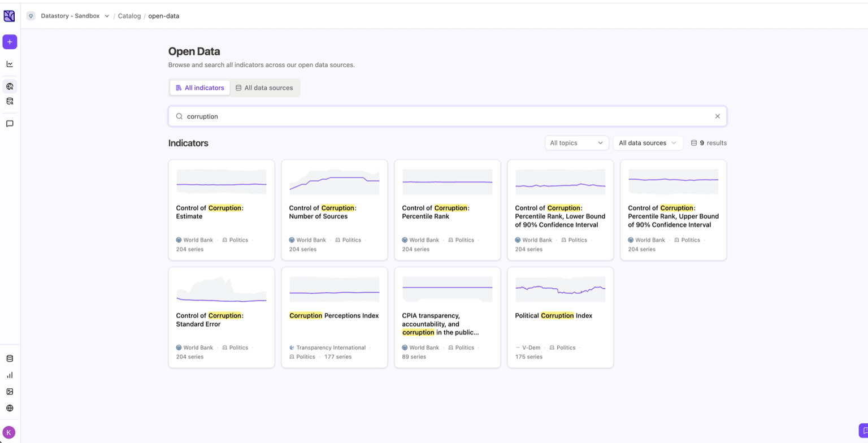Click sparkline chart on Corruption Perceptions Index card
Viewport: 868px width, 443px height.
coord(335,289)
